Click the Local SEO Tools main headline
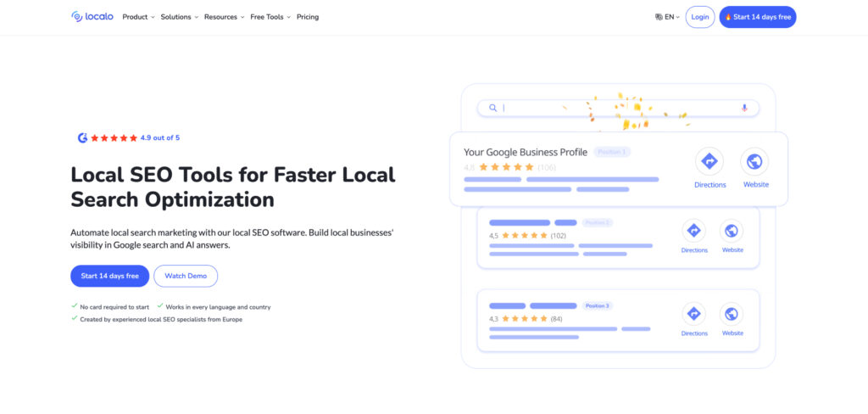 pyautogui.click(x=232, y=187)
